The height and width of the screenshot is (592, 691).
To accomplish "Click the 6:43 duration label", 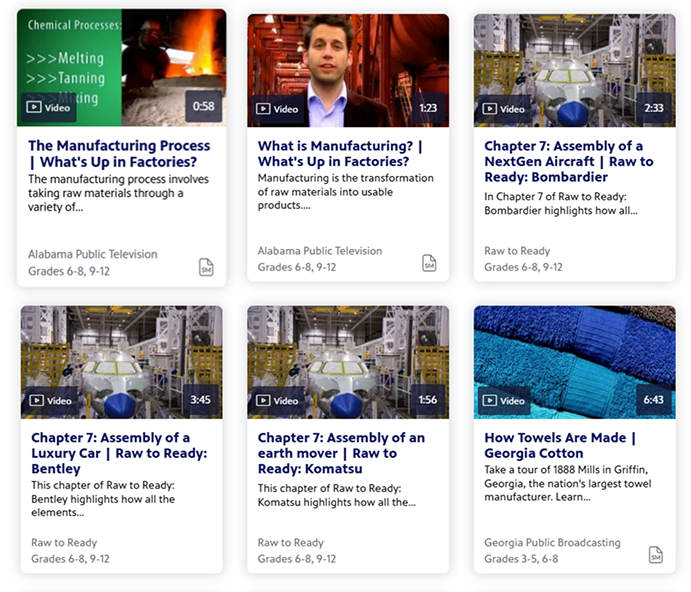I will [653, 400].
